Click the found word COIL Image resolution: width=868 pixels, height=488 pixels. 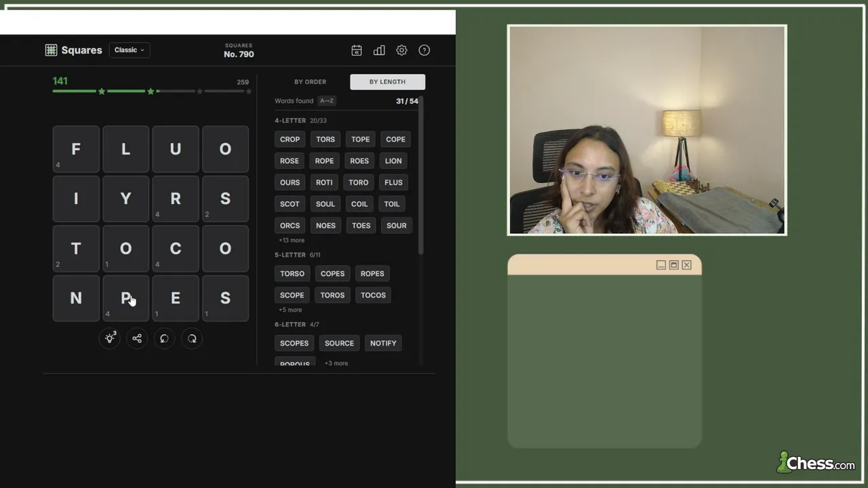coord(359,204)
